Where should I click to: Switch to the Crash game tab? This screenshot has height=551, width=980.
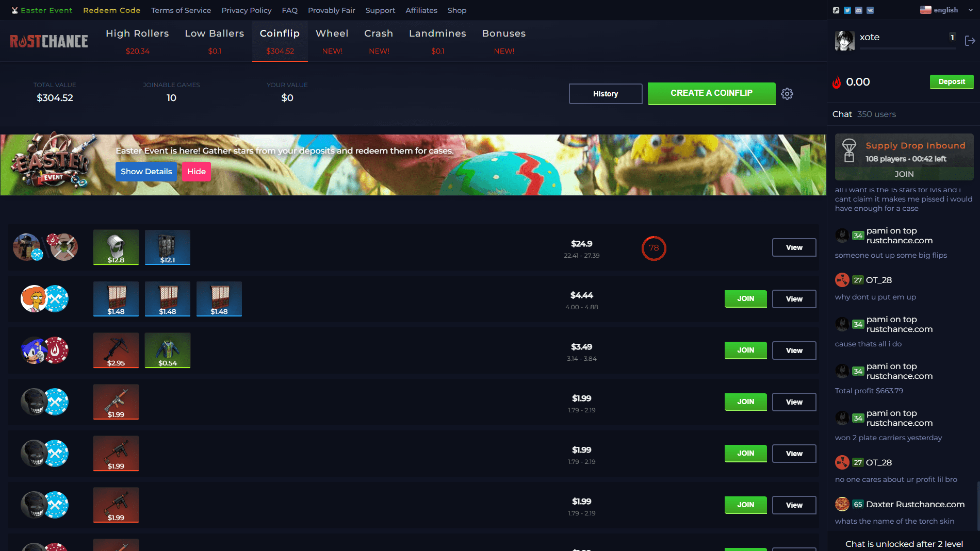coord(379,33)
